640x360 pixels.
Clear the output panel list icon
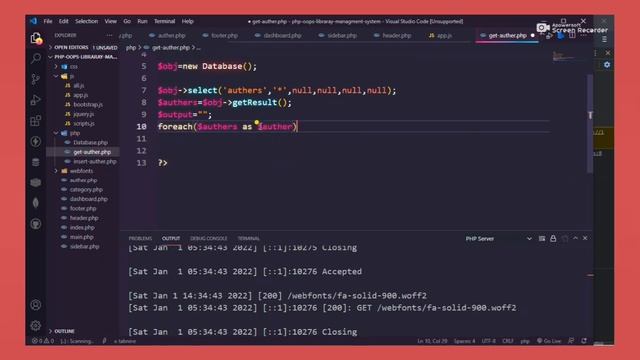[542, 238]
